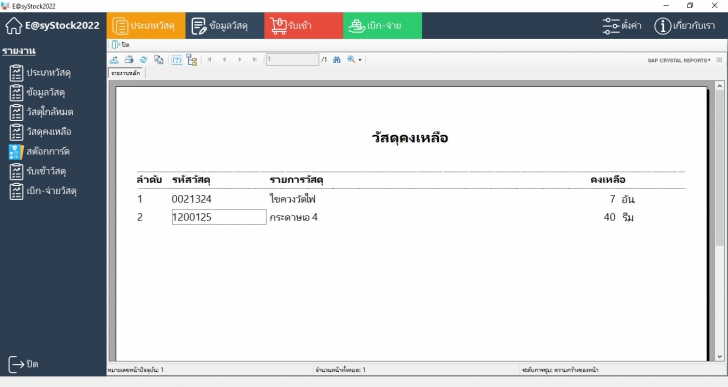This screenshot has height=387, width=728.
Task: Toggle the parameter panel icon
Action: pyautogui.click(x=177, y=60)
